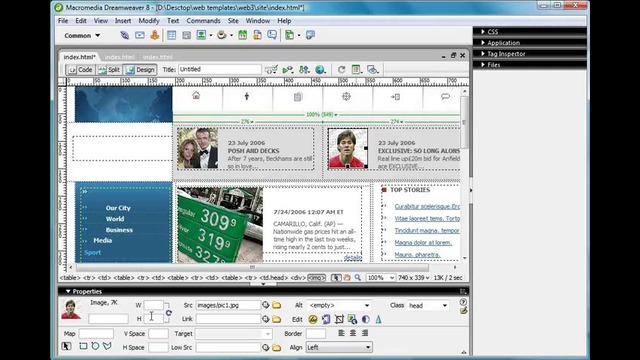Open the File Management icon
The image size is (640, 360).
click(304, 70)
